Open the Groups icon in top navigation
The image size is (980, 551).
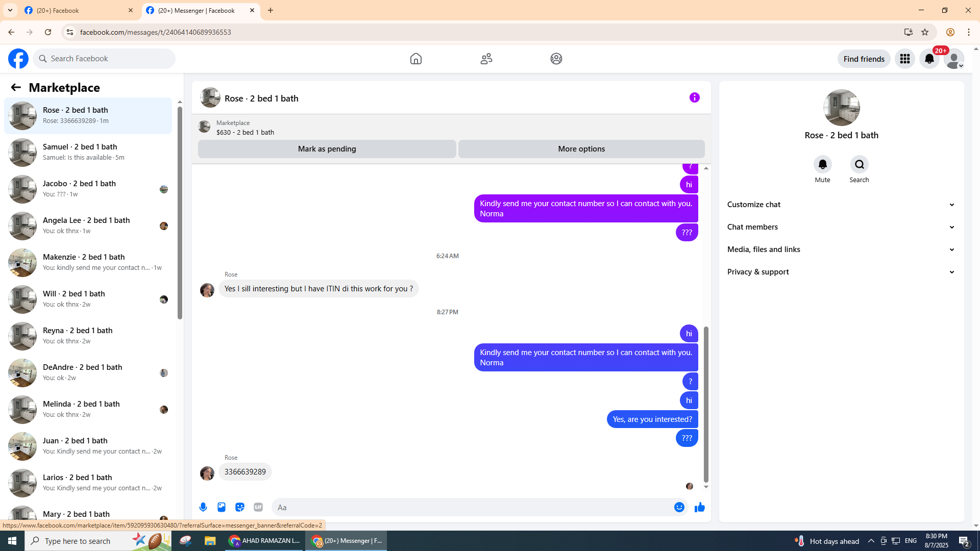click(x=556, y=59)
